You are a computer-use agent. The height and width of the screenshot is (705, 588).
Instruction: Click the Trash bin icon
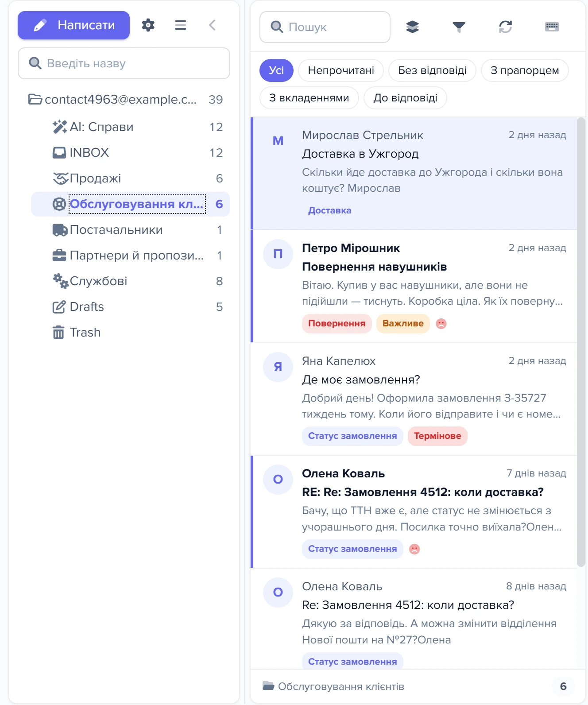[58, 333]
